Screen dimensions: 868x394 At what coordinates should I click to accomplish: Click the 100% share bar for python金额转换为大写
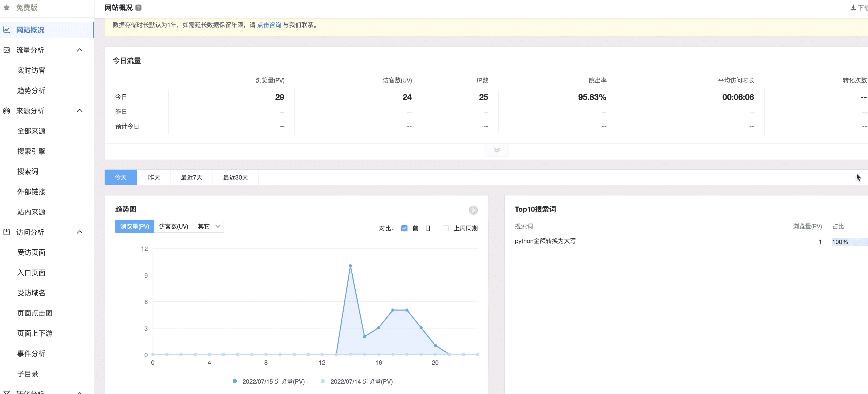click(x=850, y=242)
